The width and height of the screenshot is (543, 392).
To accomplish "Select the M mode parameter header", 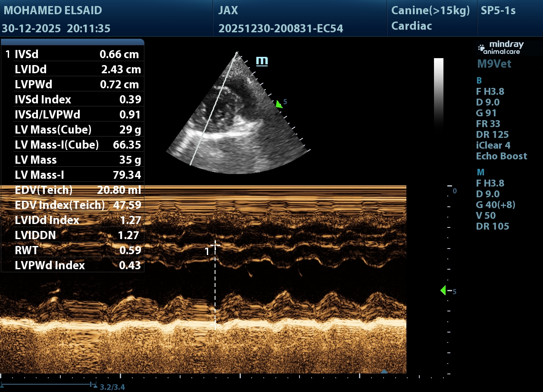I will pyautogui.click(x=480, y=172).
